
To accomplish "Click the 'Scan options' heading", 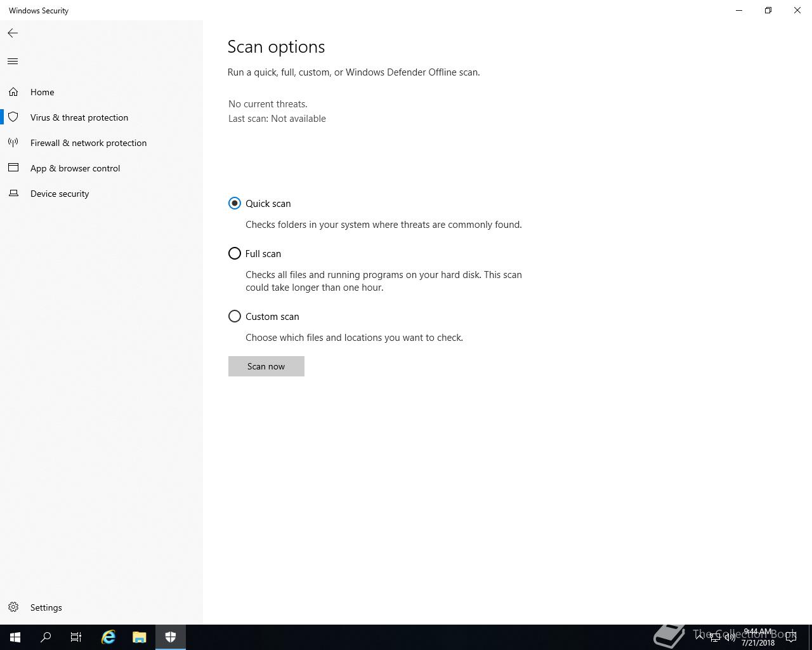I will [276, 47].
